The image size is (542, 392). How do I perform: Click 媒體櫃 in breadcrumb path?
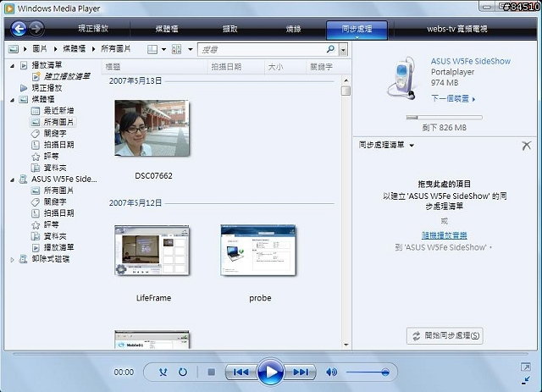click(74, 49)
